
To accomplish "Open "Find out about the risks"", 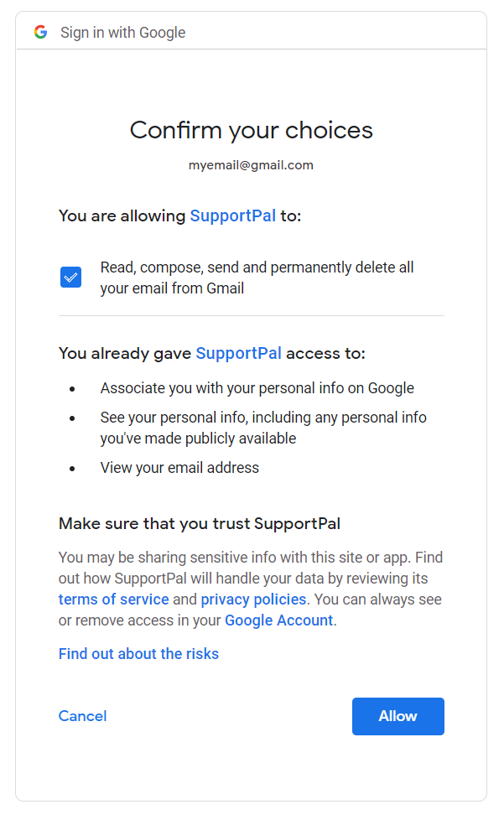I will click(x=138, y=654).
